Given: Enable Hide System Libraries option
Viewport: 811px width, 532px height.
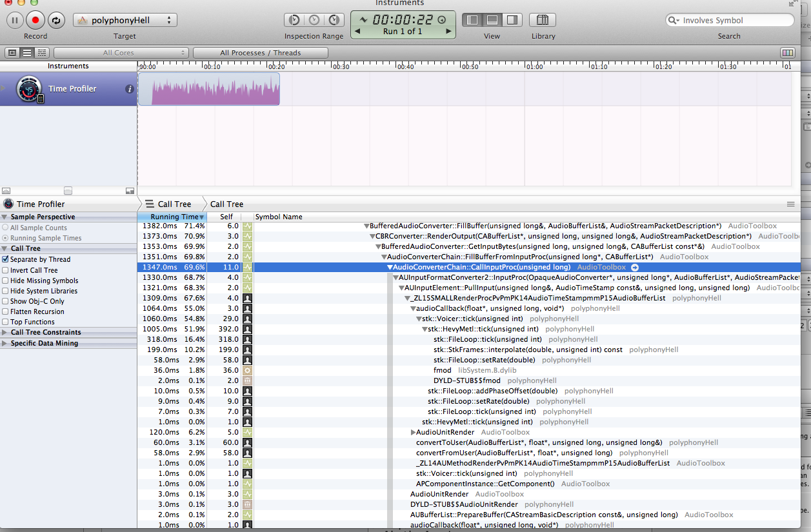Looking at the screenshot, I should [6, 291].
